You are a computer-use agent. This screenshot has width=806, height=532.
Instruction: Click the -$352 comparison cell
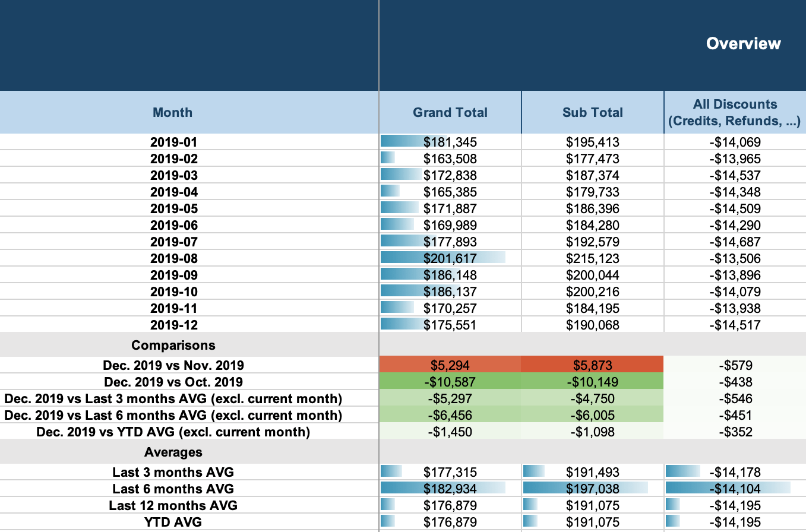pyautogui.click(x=735, y=432)
